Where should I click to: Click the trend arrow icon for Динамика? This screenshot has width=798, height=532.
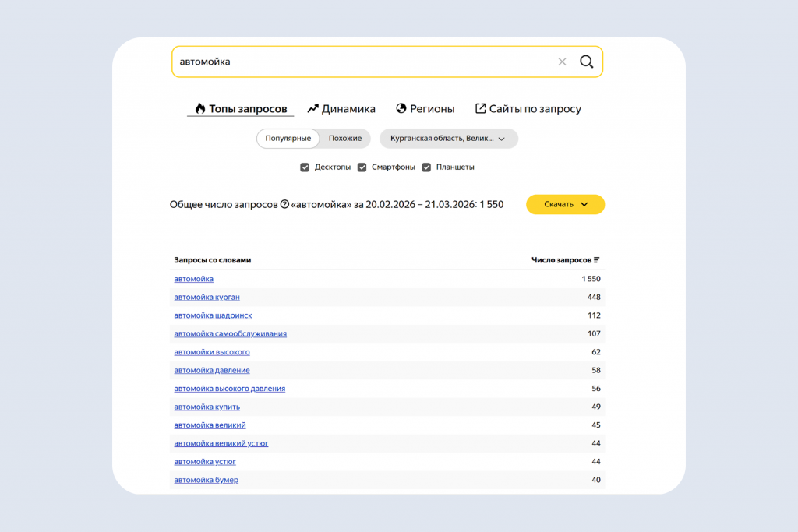(312, 108)
